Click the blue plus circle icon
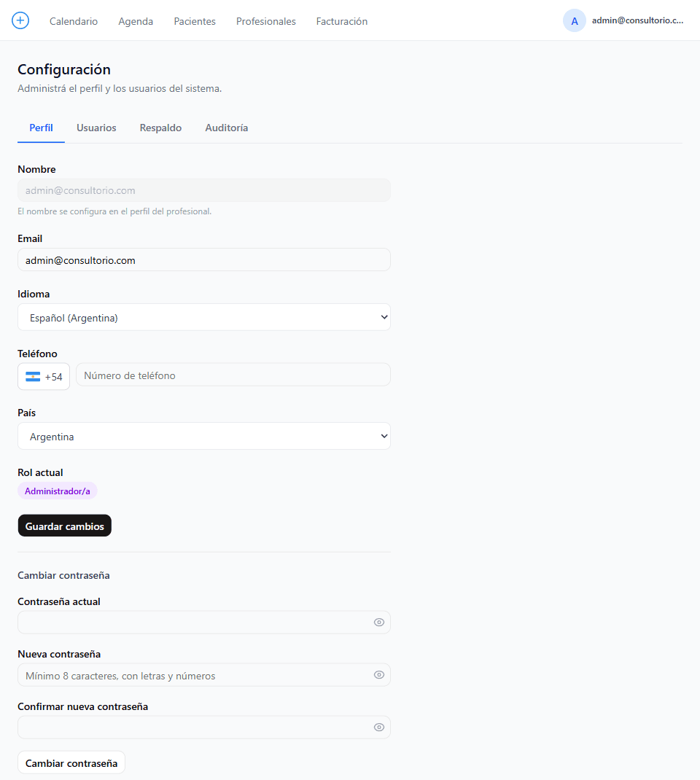Viewport: 700px width, 780px height. (20, 20)
